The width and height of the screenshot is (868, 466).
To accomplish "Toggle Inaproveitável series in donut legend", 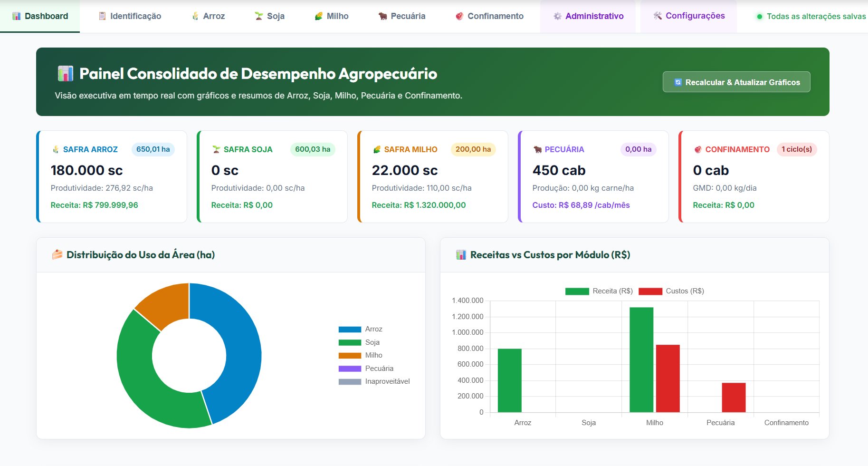I will tap(374, 381).
